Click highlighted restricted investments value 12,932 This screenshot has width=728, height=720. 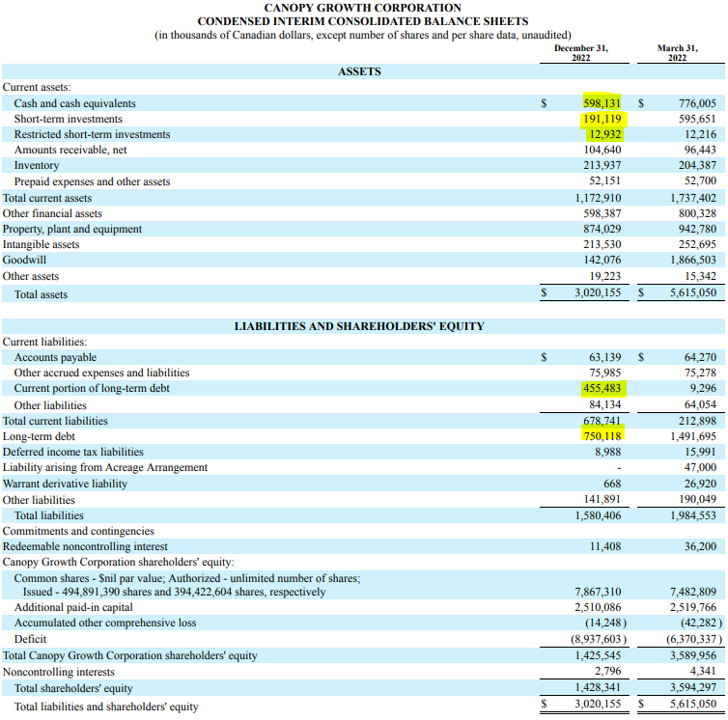click(x=605, y=134)
